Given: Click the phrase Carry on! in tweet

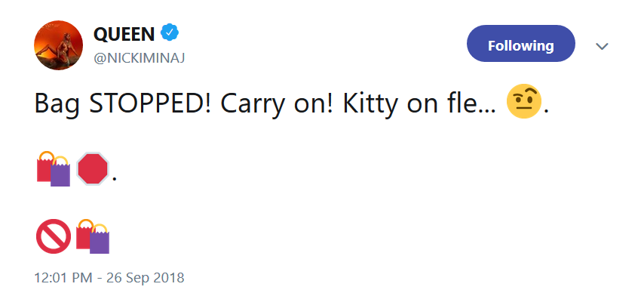Looking at the screenshot, I should point(278,105).
